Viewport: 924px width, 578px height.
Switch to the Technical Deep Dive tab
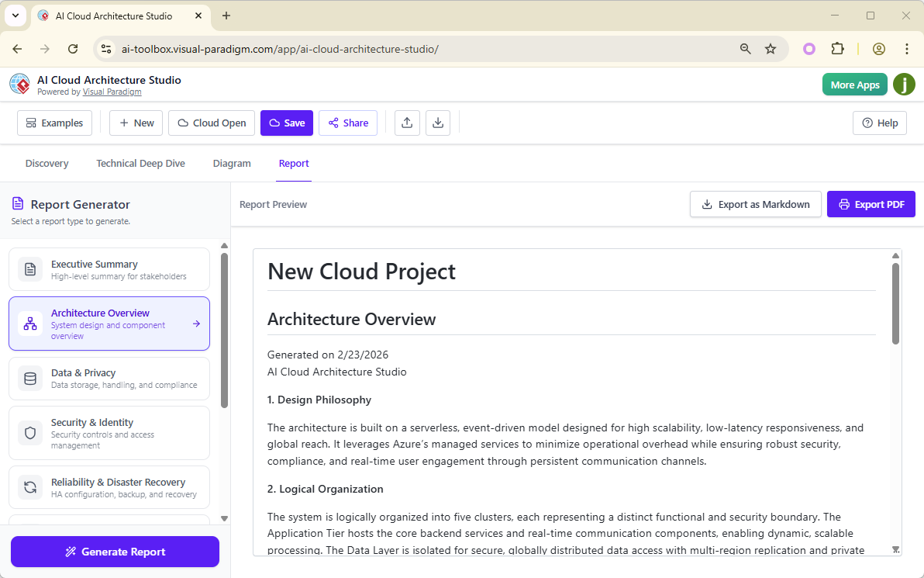140,163
